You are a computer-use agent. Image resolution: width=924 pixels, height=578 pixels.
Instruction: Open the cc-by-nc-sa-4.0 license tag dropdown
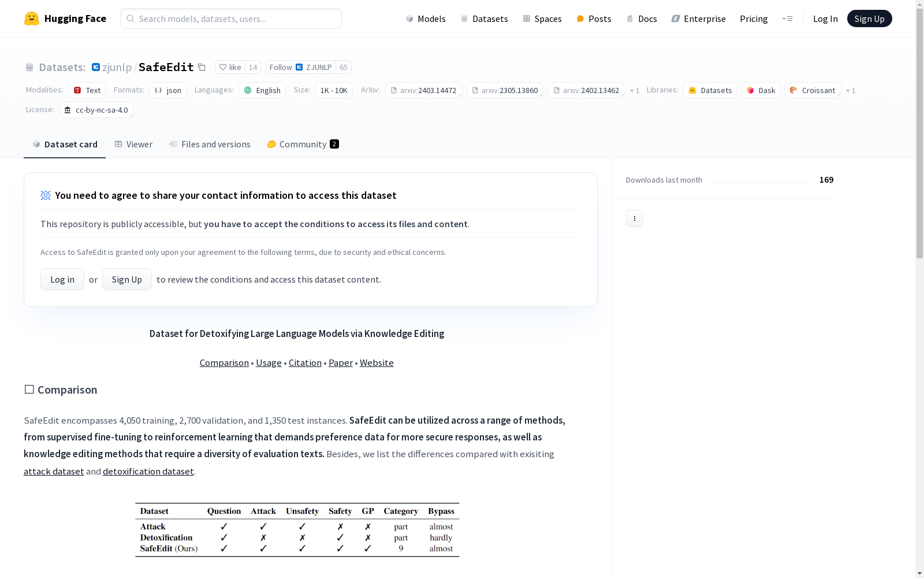96,110
